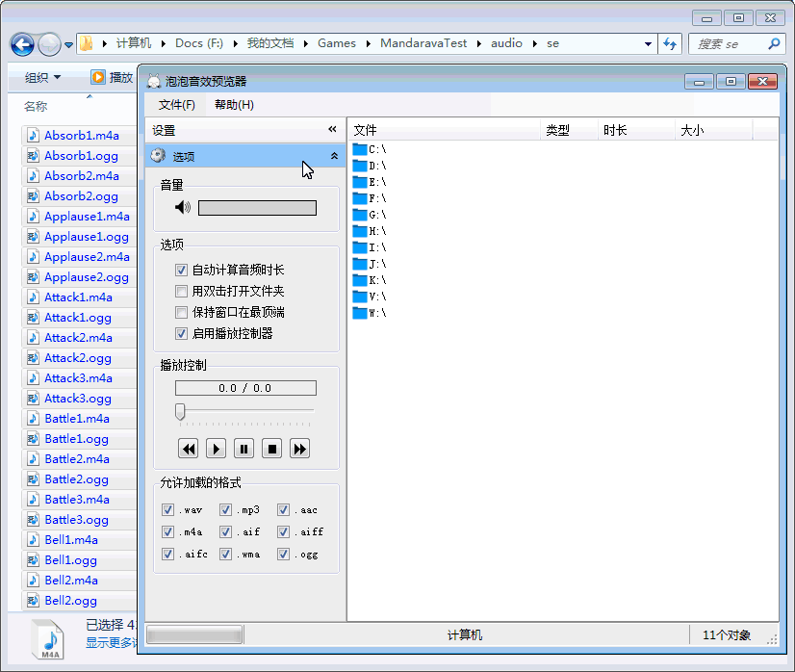Click the rewind playback button
This screenshot has width=795, height=672.
(x=188, y=449)
